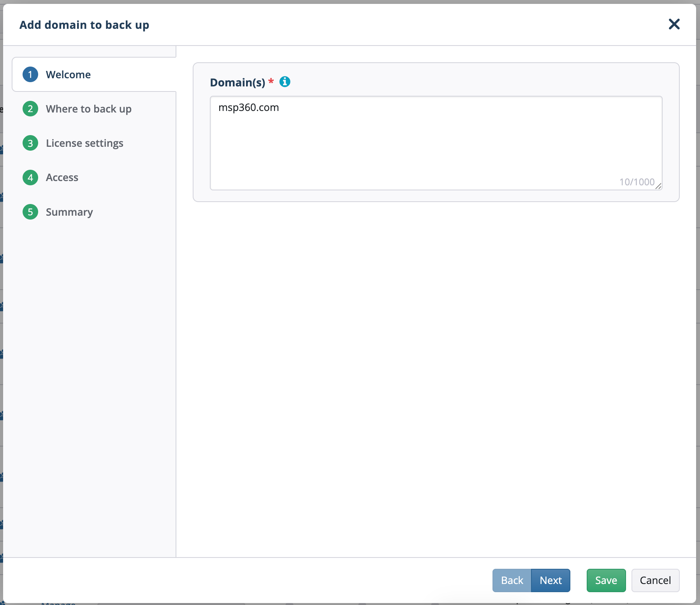Click the Add domain to back up title

[84, 25]
